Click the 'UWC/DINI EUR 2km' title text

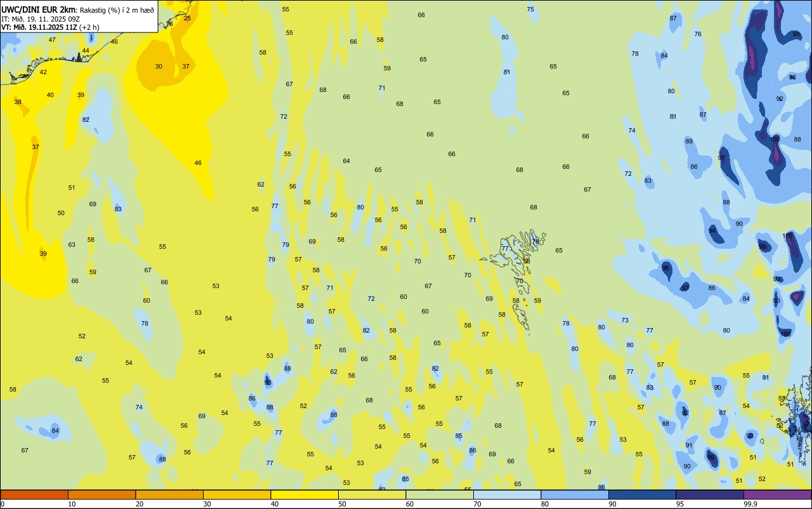(x=39, y=9)
